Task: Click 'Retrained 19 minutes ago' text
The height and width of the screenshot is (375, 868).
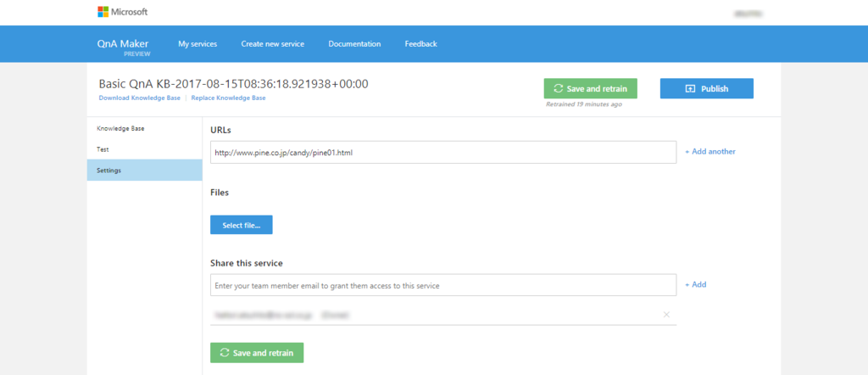Action: click(584, 104)
